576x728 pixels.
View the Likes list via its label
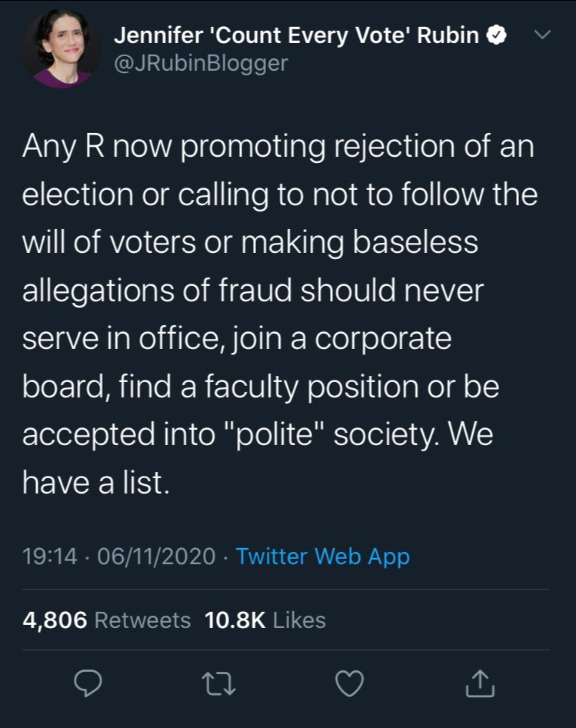click(299, 620)
